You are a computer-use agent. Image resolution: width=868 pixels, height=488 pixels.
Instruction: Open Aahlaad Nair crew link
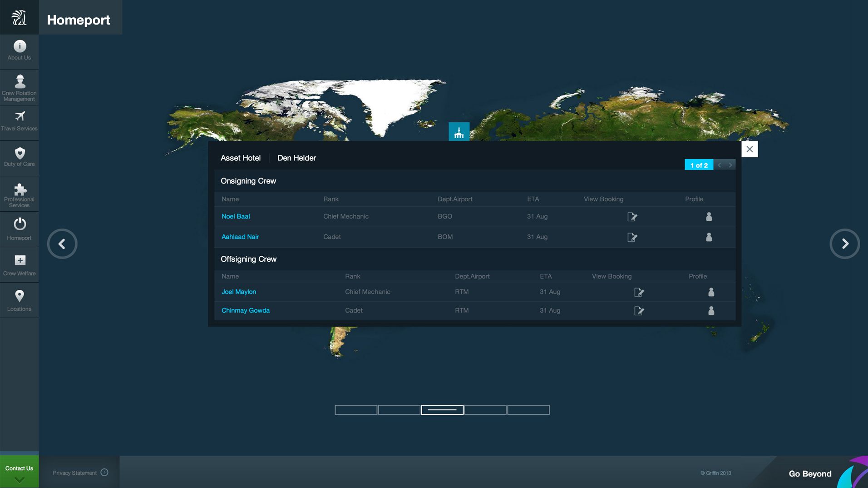point(240,237)
